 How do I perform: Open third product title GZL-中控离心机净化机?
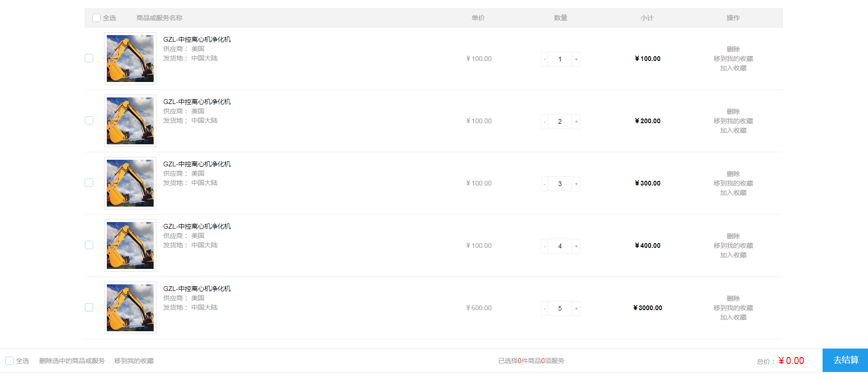pyautogui.click(x=197, y=164)
